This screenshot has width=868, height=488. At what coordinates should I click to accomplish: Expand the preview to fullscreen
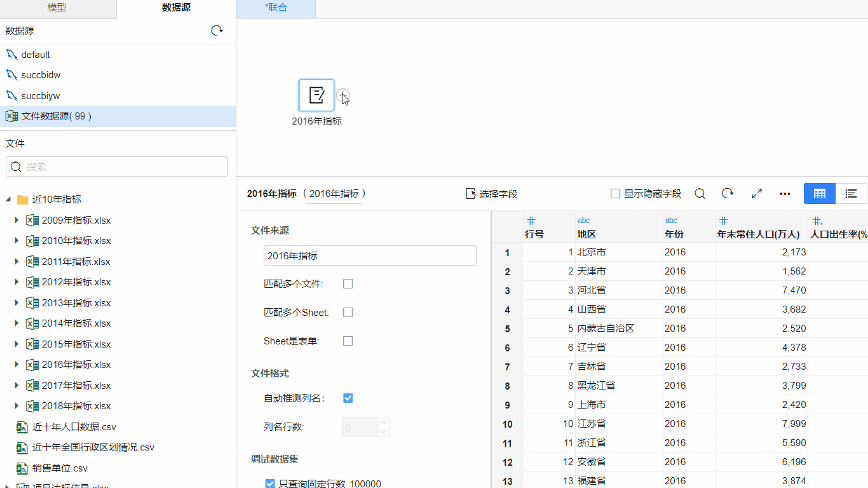pyautogui.click(x=756, y=193)
